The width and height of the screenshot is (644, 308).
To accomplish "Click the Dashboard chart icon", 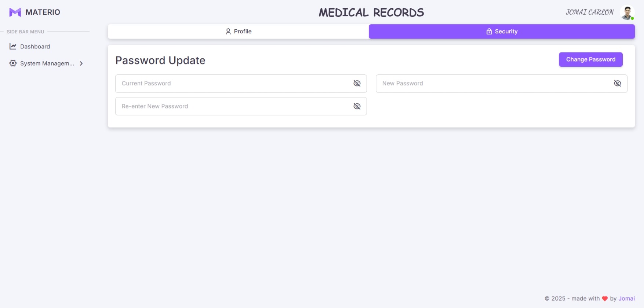I will pyautogui.click(x=13, y=47).
